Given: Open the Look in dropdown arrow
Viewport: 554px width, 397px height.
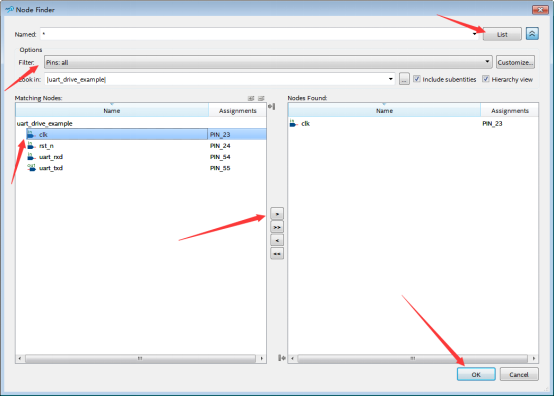Looking at the screenshot, I should click(390, 79).
